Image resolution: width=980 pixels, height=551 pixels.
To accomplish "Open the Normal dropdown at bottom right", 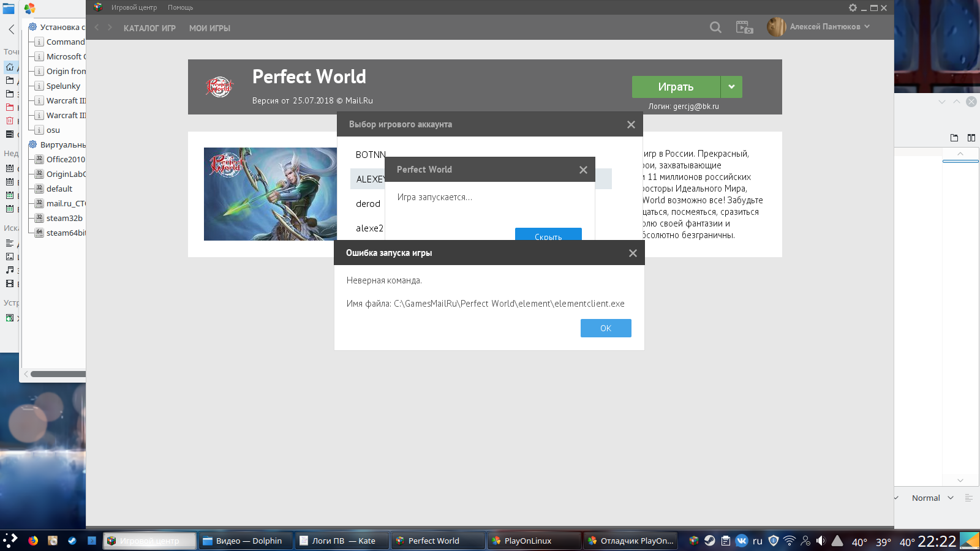I will point(932,498).
